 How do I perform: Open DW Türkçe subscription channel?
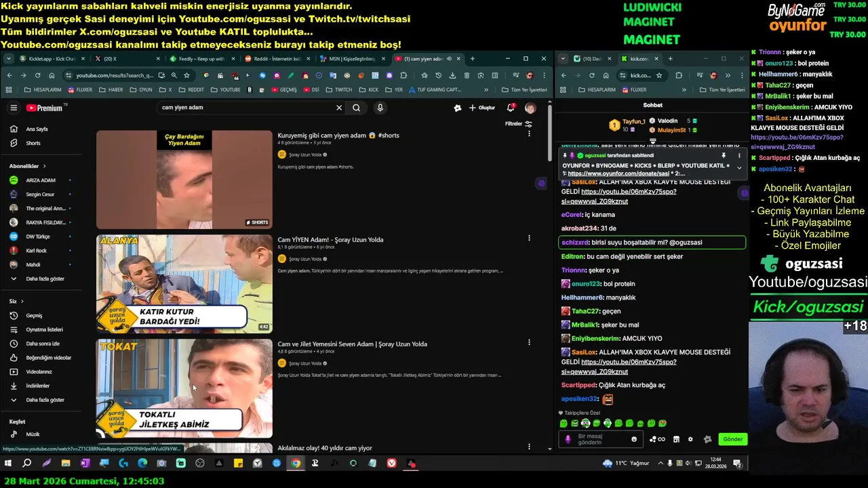(x=39, y=237)
